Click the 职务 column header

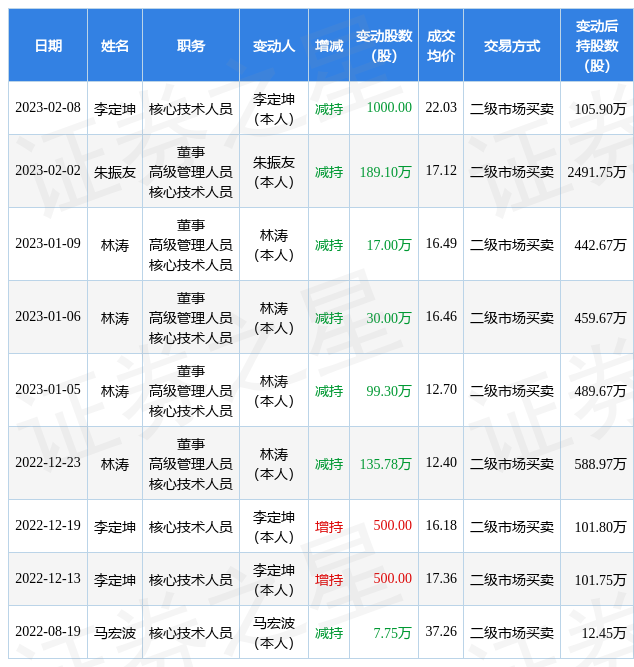click(191, 46)
